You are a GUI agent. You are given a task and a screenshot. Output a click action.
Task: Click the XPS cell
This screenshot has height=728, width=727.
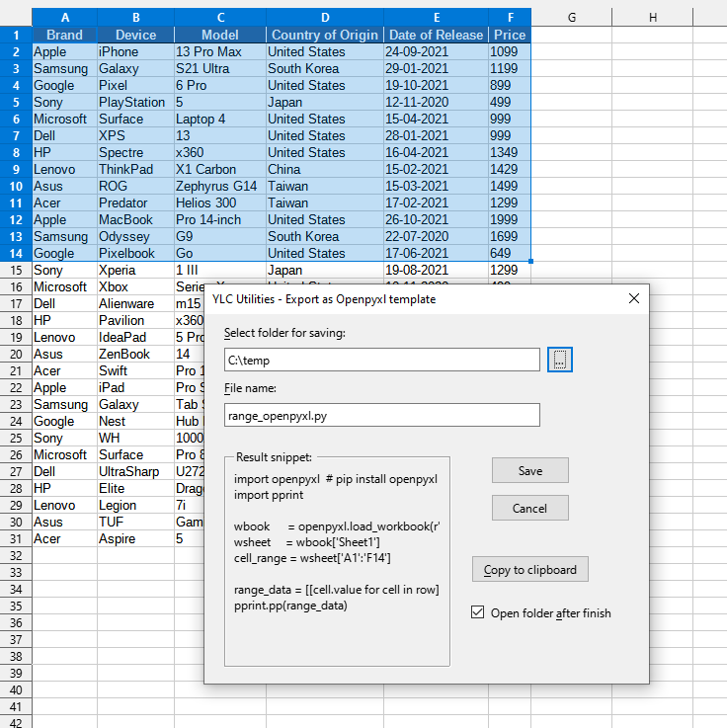(135, 135)
